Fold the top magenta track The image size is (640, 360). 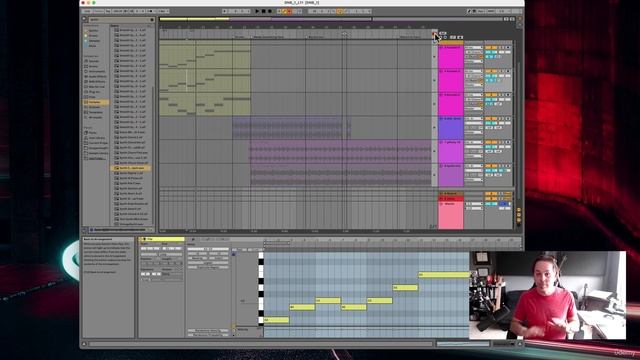[441, 48]
